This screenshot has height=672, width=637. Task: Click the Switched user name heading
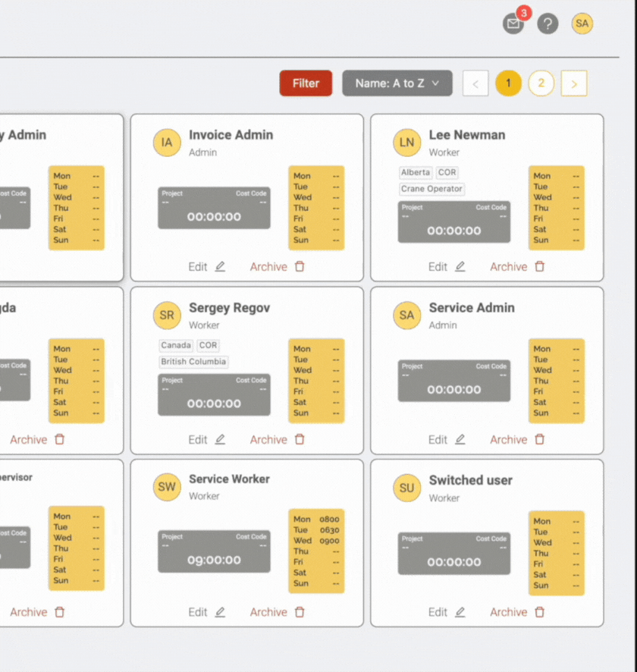click(x=471, y=480)
